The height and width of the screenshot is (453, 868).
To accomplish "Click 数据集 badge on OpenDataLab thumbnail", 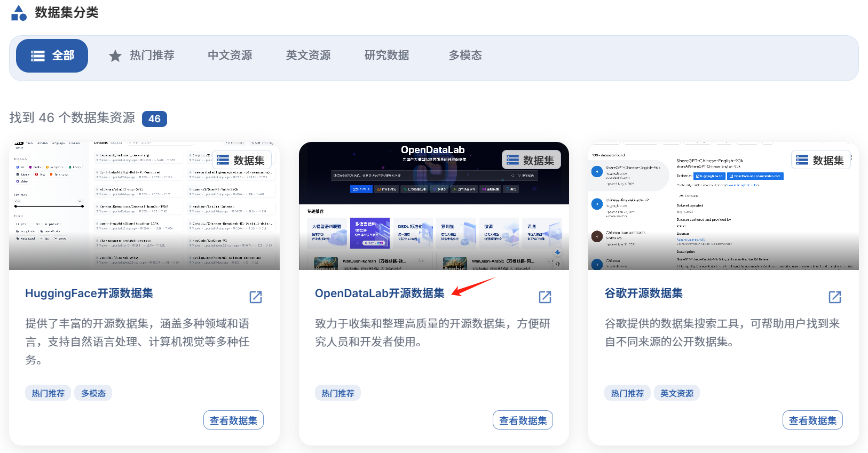I will [531, 160].
